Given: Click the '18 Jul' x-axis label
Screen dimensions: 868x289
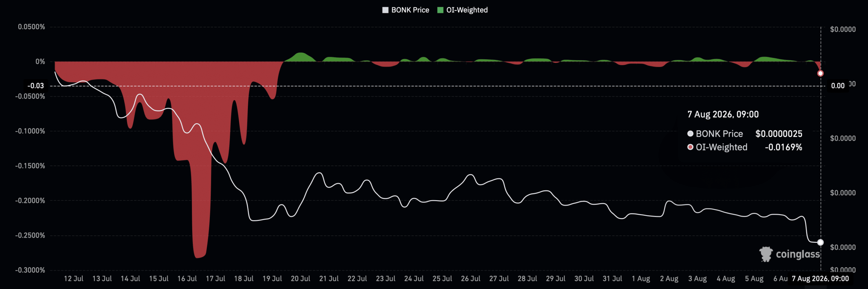Looking at the screenshot, I should [x=244, y=278].
